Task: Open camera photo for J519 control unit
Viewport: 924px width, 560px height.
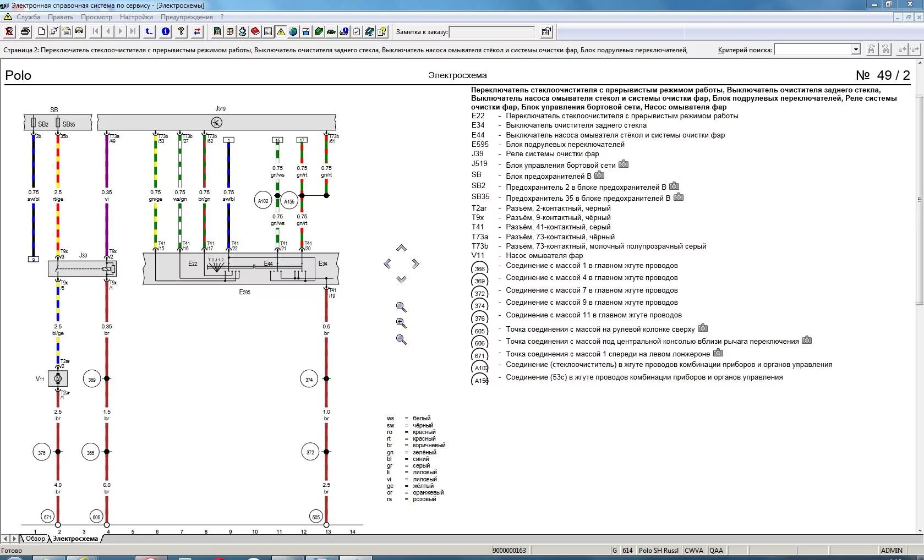Action: pos(624,164)
